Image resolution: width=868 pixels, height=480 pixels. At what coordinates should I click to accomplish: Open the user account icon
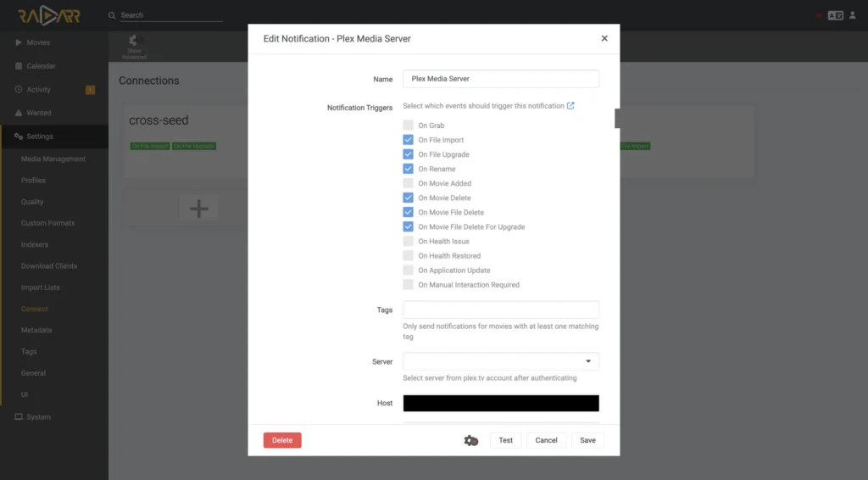(x=853, y=15)
